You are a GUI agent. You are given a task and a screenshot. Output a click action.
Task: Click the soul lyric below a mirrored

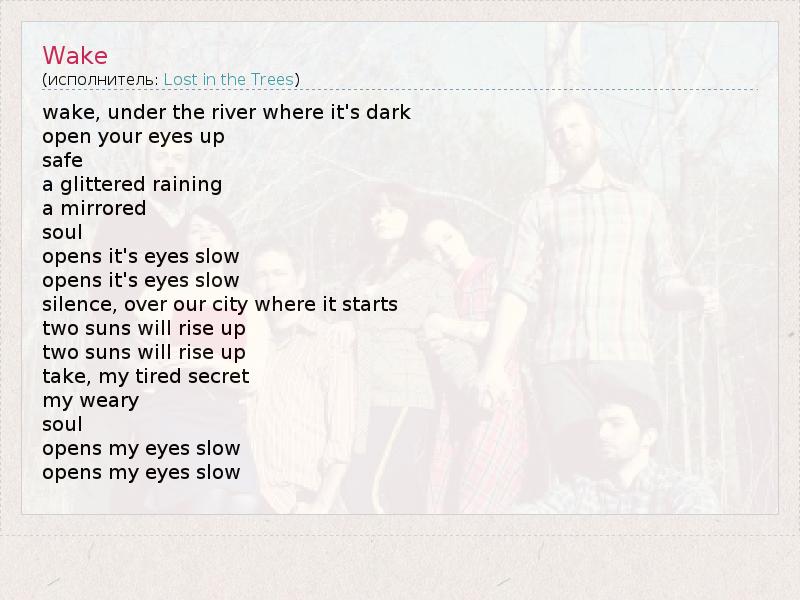tap(62, 232)
